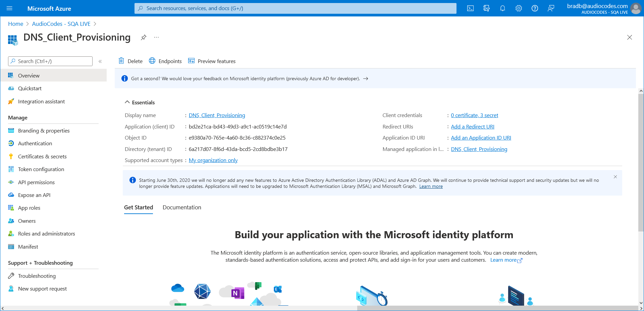Open the Azure portal hamburger menu

pos(9,8)
